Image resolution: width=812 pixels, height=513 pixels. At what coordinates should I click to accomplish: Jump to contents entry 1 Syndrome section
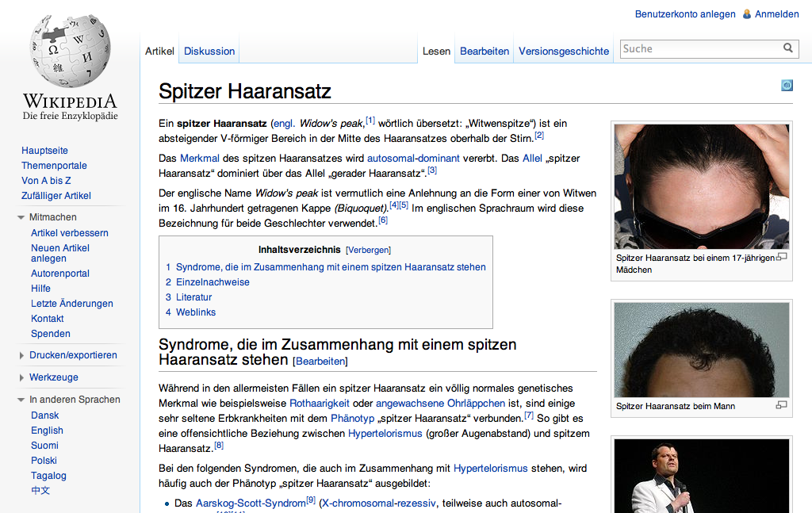pos(326,267)
